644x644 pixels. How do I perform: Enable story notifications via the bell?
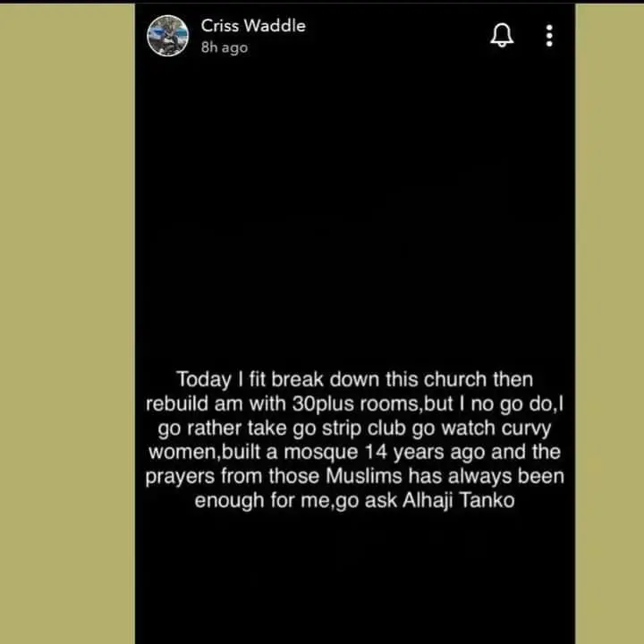tap(502, 35)
